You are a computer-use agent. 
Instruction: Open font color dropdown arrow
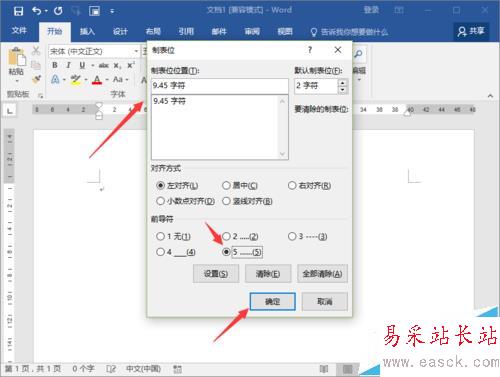point(107,80)
